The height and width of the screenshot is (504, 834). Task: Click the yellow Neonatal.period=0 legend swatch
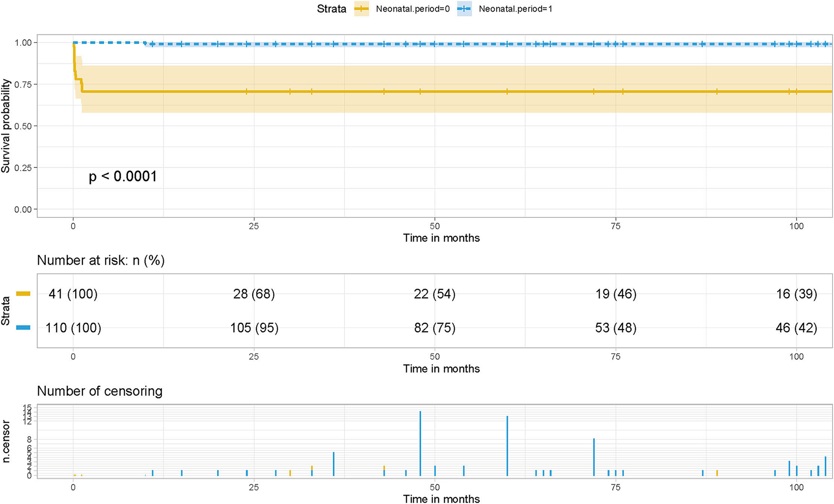[x=361, y=9]
